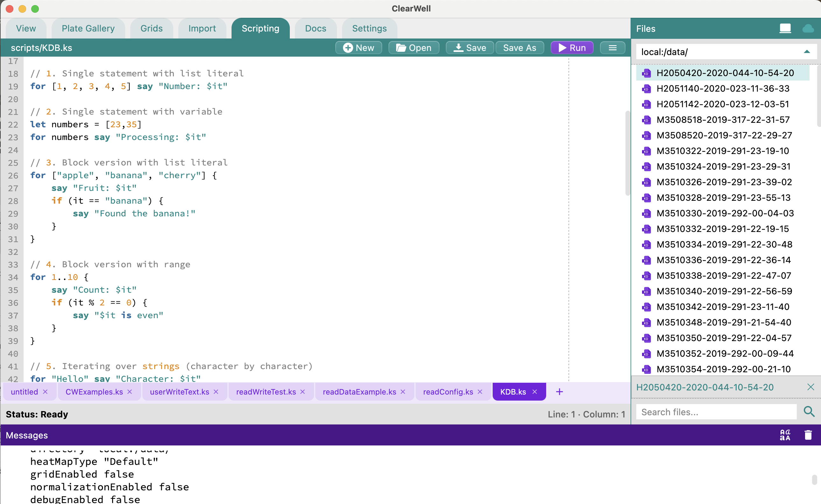Screen dimensions: 821x504
Task: Click the file icon of M3510334-2019-291-22-30-48
Action: pos(646,245)
